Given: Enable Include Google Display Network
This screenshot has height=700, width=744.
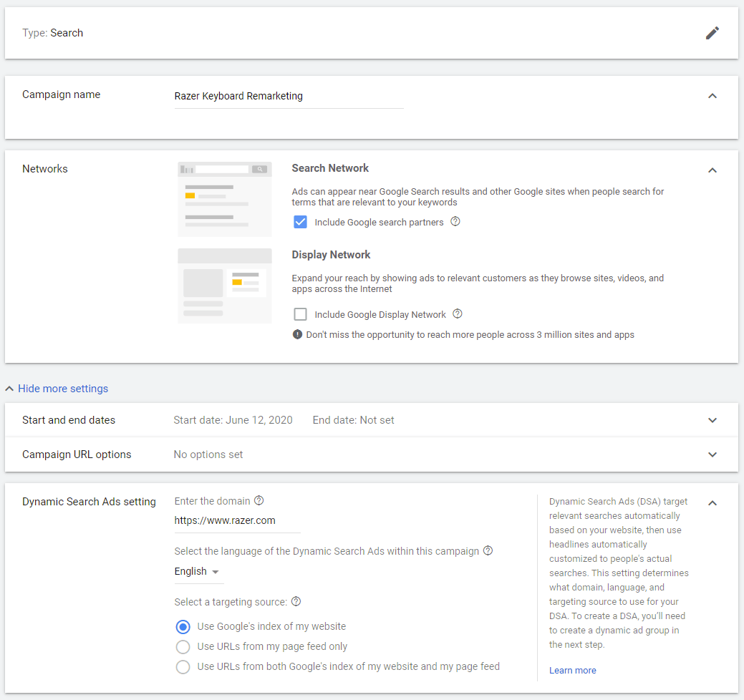Looking at the screenshot, I should pyautogui.click(x=300, y=314).
